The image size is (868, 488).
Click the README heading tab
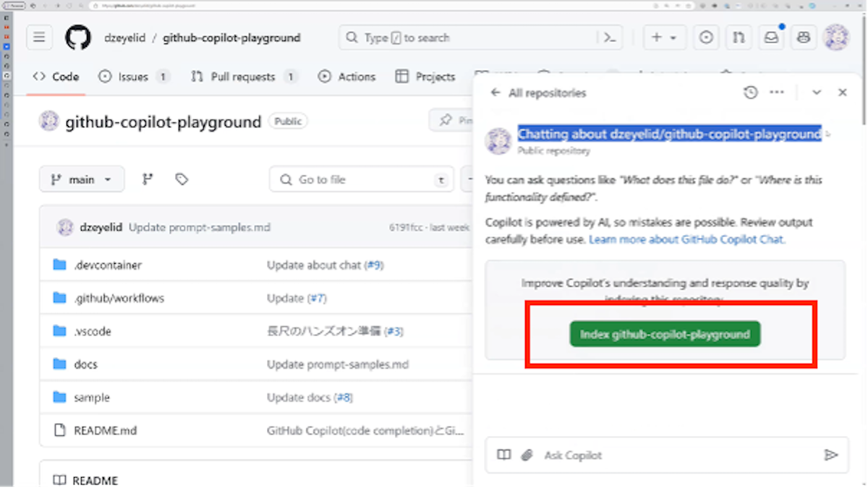pyautogui.click(x=85, y=480)
